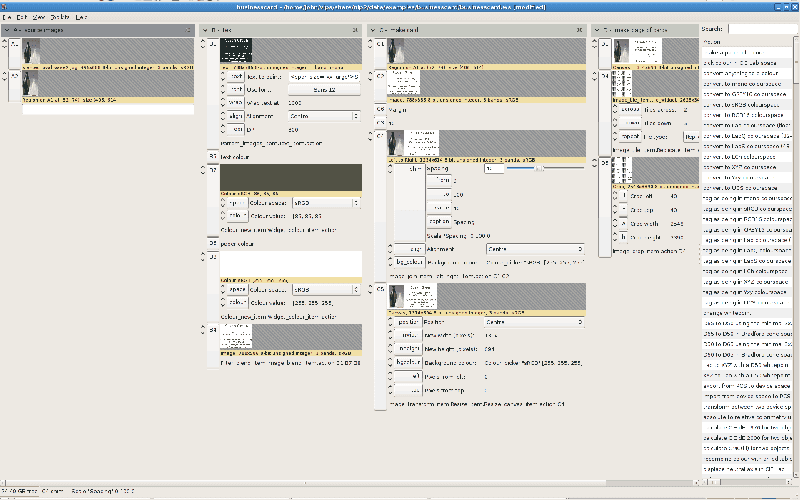Click the bg_colour row button in C5
This screenshot has height=500, width=800.
[407, 361]
